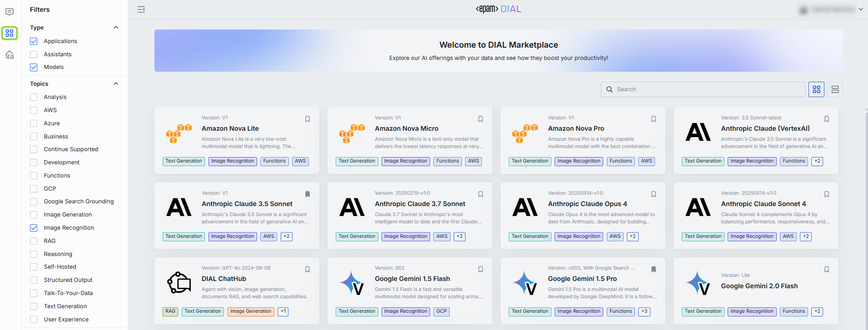
Task: Enable the Reasoning topic filter
Action: click(x=34, y=254)
